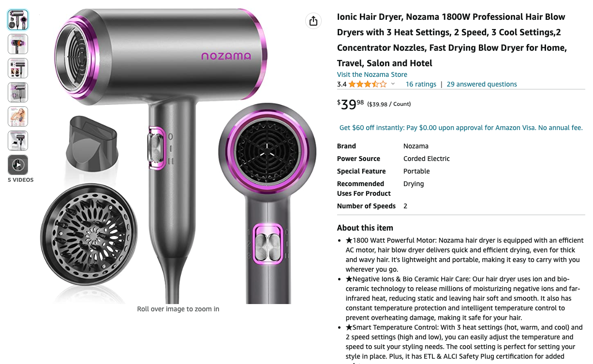Select the third product thumbnail
The height and width of the screenshot is (364, 593).
click(x=18, y=68)
